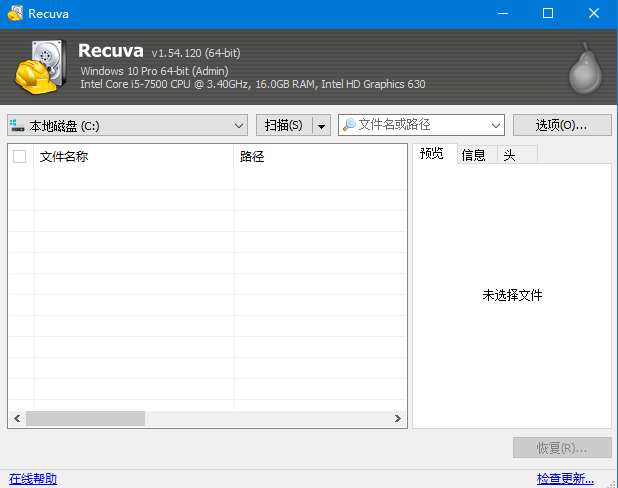Viewport: 618px width, 488px height.
Task: Maximize the Recuva window
Action: point(548,14)
